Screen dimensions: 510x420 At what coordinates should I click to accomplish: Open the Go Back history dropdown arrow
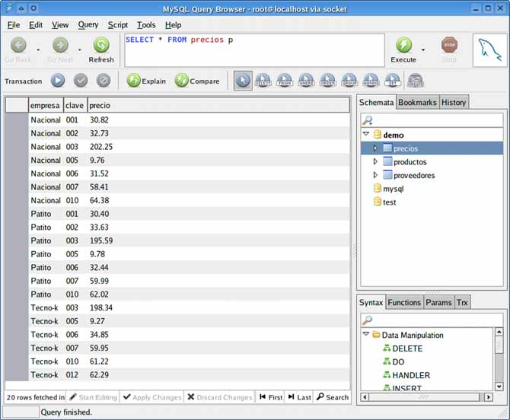click(38, 49)
